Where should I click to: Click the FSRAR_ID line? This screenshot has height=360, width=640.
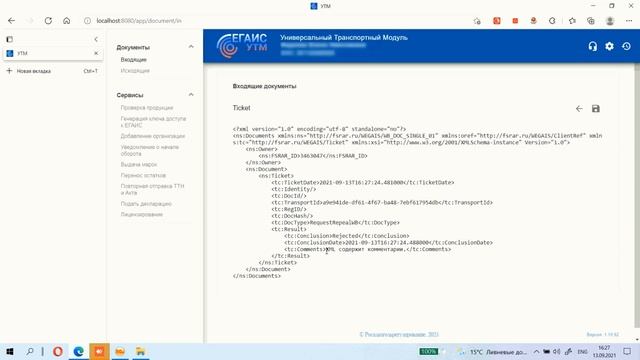313,156
